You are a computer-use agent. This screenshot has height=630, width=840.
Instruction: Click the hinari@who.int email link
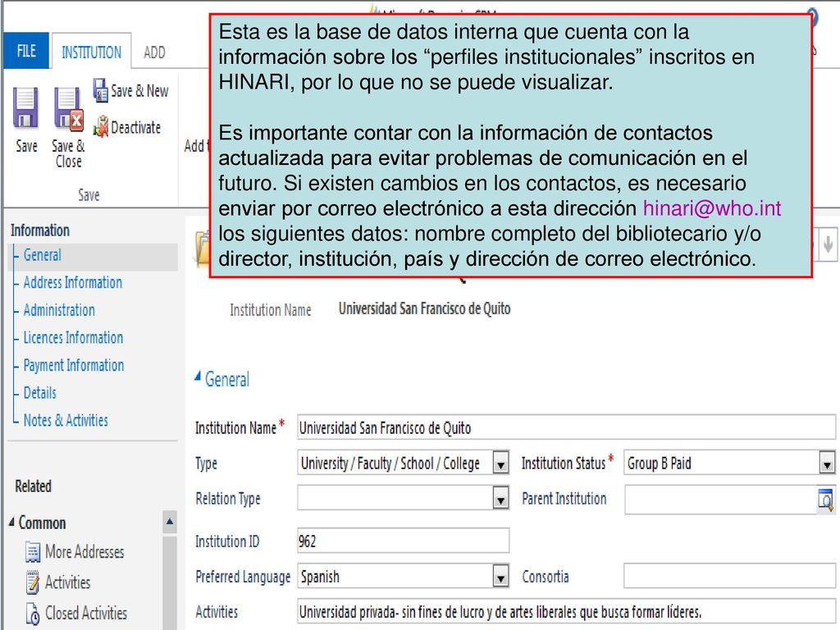712,208
